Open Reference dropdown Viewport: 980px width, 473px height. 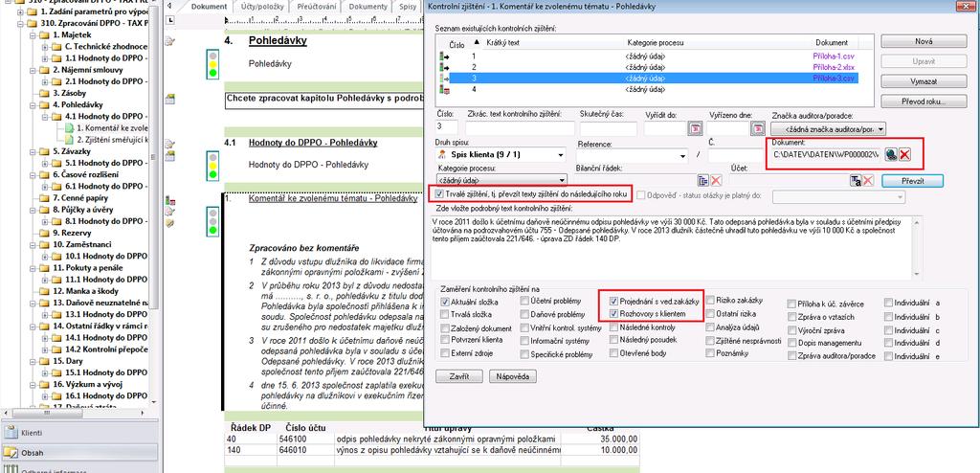pos(632,154)
